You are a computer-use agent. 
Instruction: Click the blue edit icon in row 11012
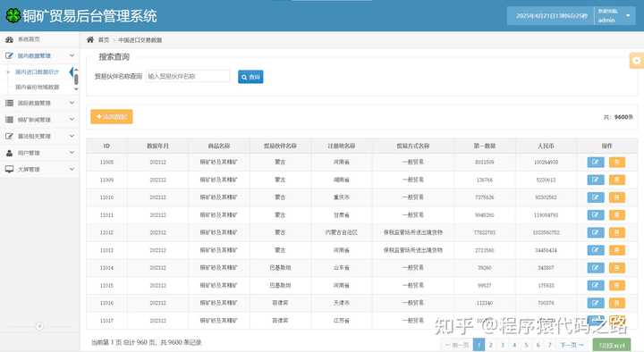point(596,232)
